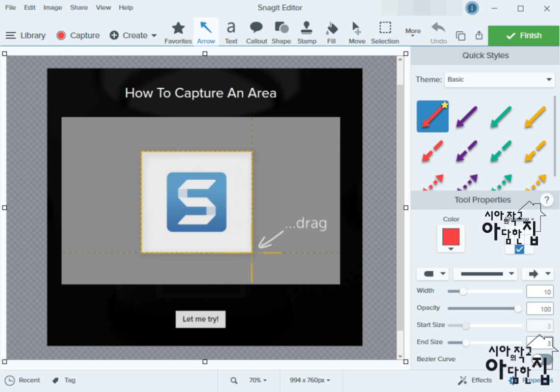Click the Width value field
The height and width of the screenshot is (392, 560).
(x=539, y=292)
